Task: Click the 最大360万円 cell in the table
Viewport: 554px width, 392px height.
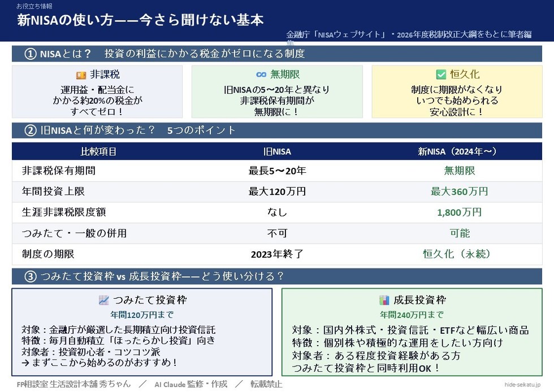Action: pyautogui.click(x=459, y=191)
